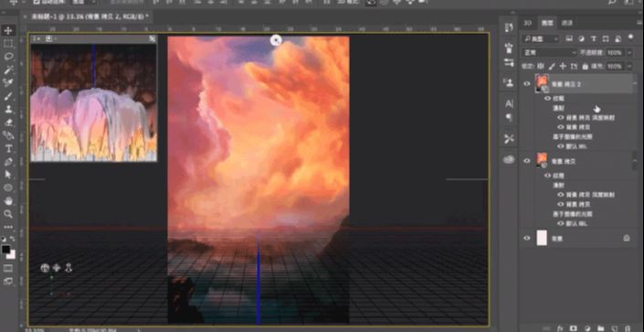The width and height of the screenshot is (644, 332).
Task: Create new adjustment layer via half-circle icon
Action: coord(587,328)
